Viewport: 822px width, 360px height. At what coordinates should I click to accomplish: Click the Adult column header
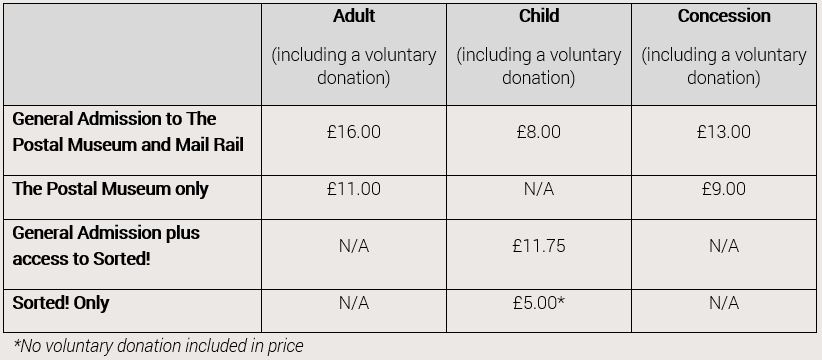point(354,16)
